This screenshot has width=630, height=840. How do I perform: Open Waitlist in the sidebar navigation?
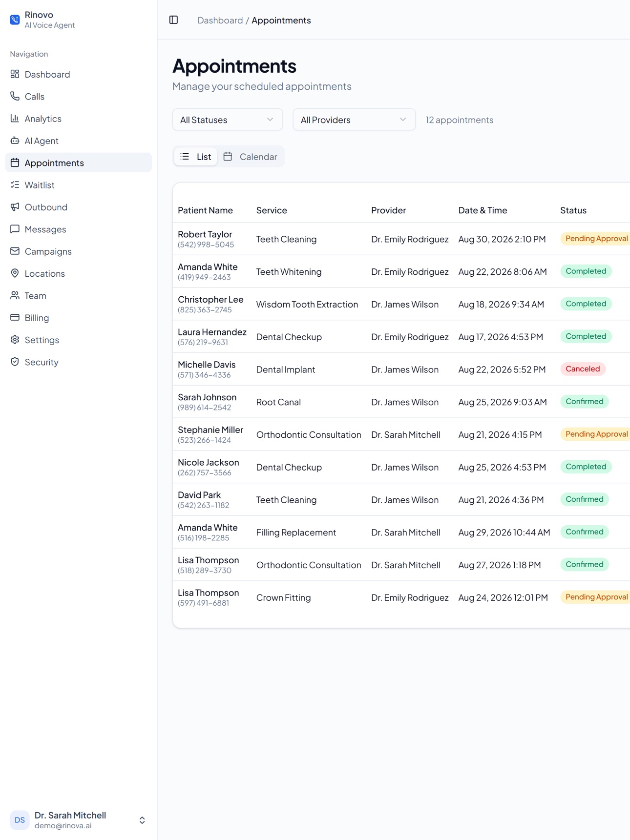point(78,184)
